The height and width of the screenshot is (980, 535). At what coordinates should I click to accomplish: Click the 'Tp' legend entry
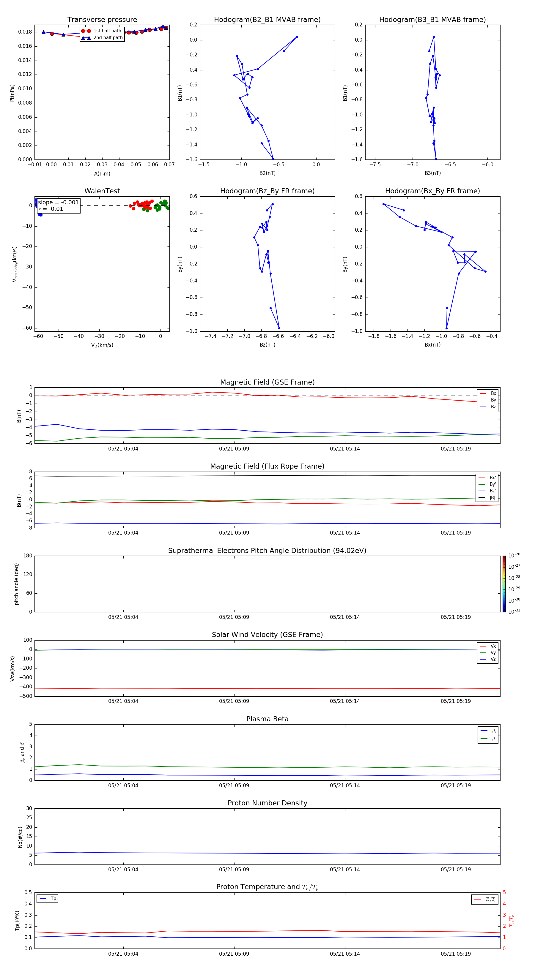[48, 899]
